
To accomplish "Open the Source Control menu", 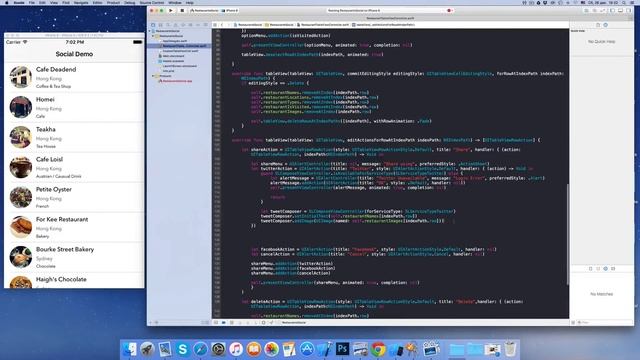I will tap(152, 2).
